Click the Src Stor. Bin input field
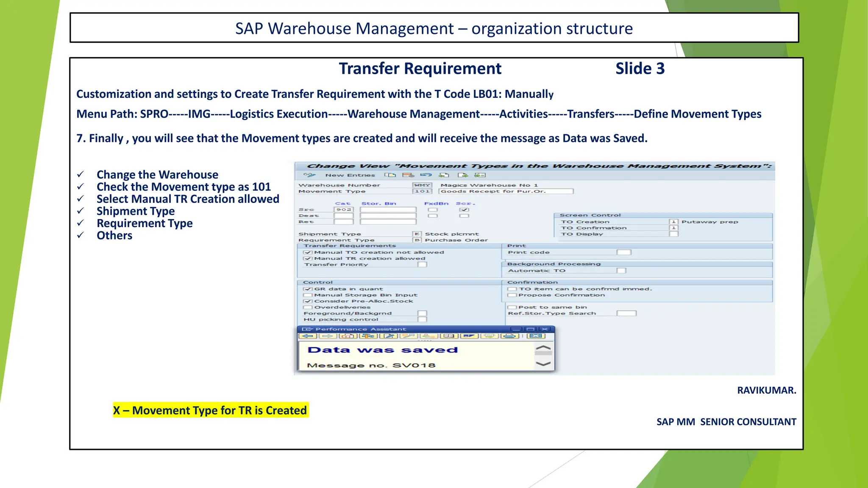Screen dimensions: 868x488 click(388, 210)
